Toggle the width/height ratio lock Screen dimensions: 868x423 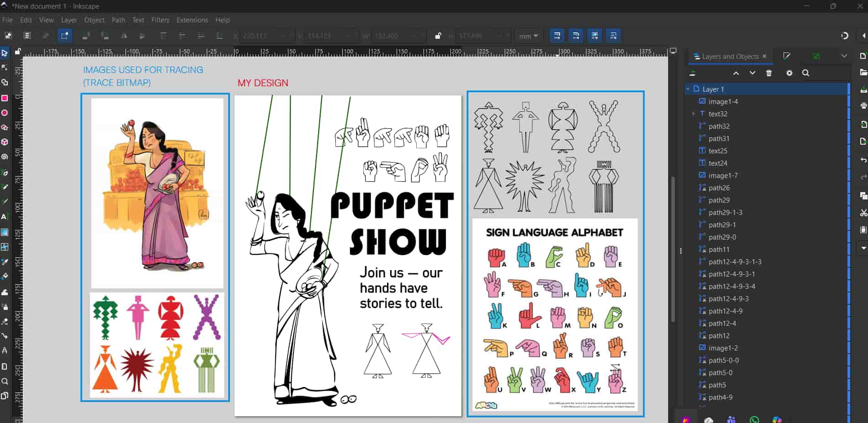coord(438,36)
